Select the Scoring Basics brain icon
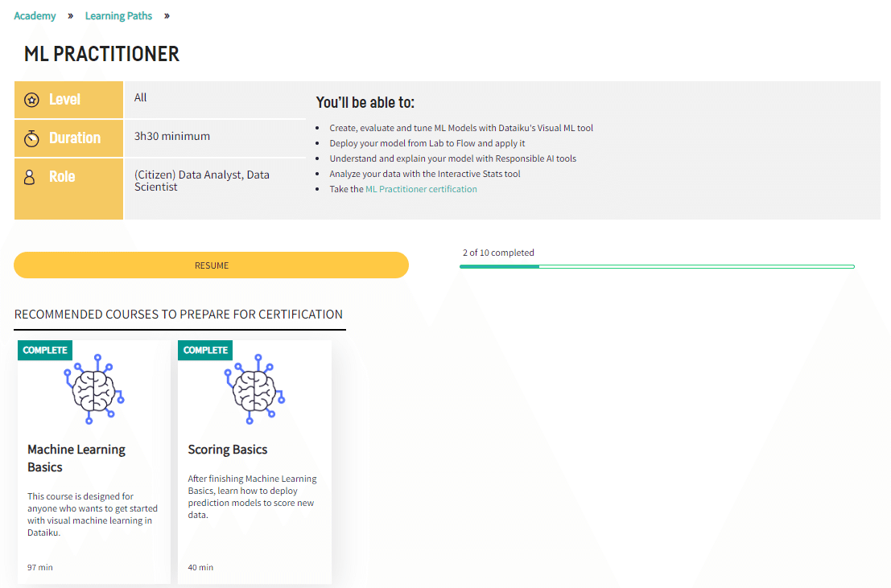The width and height of the screenshot is (891, 588). (254, 393)
